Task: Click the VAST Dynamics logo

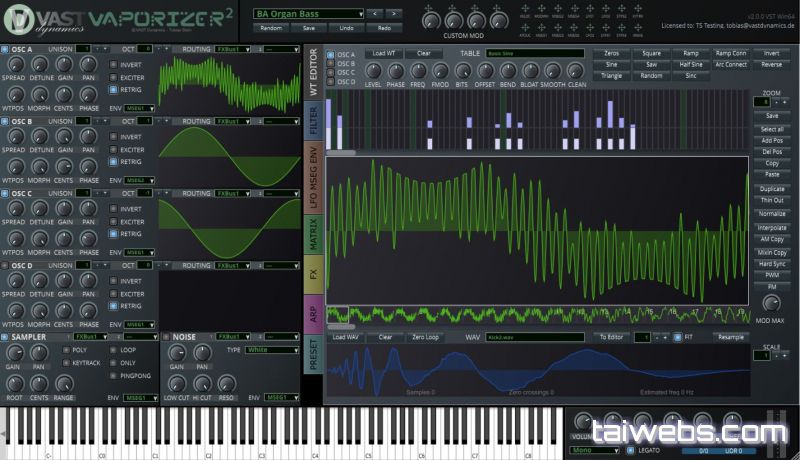Action: [40, 20]
